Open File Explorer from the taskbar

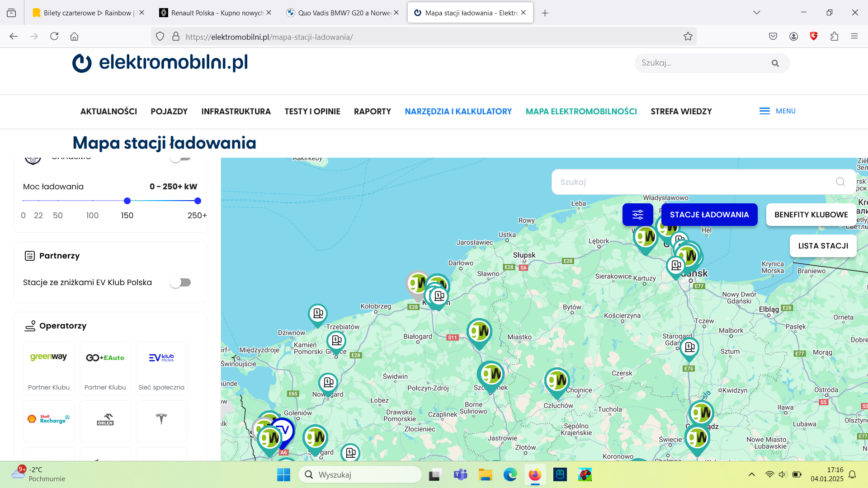pyautogui.click(x=485, y=474)
